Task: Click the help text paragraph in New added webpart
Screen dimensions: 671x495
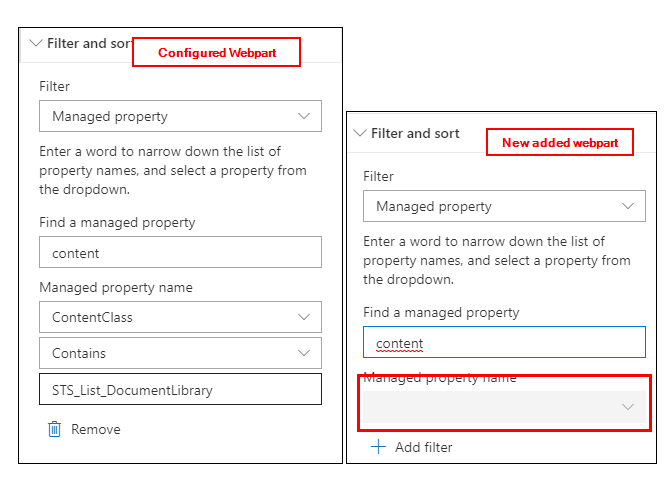Action: [x=497, y=260]
